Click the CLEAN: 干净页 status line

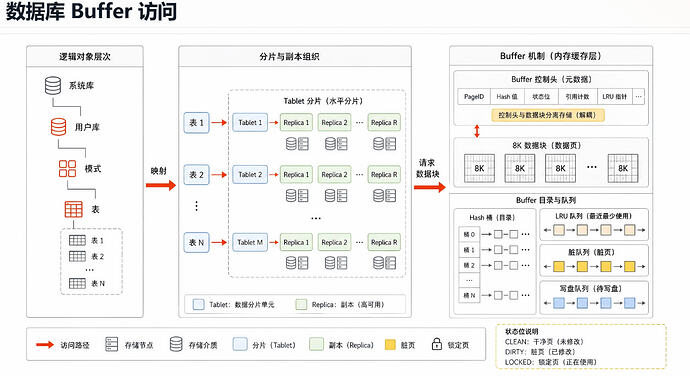(544, 341)
